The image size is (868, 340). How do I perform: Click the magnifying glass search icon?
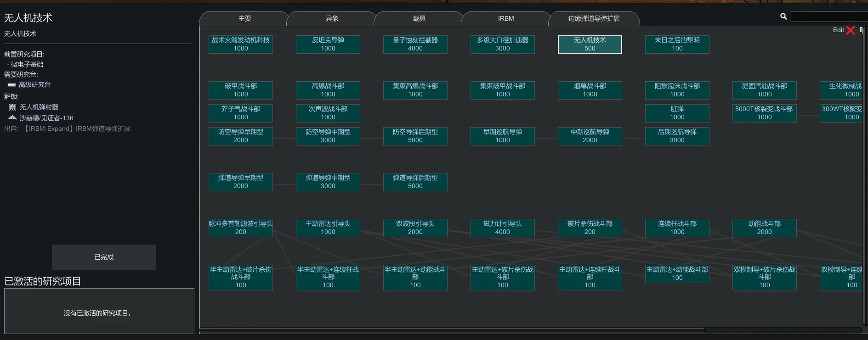(783, 17)
